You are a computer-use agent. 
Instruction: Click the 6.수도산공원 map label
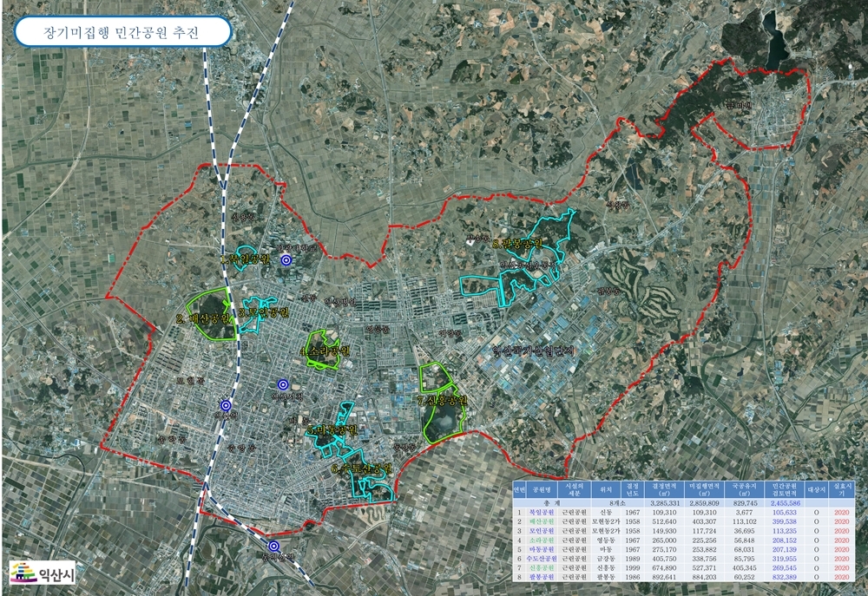pyautogui.click(x=362, y=468)
